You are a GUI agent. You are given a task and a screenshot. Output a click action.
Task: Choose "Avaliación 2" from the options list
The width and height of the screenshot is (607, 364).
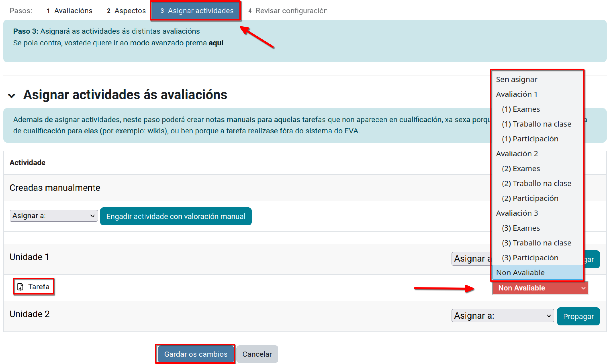tap(517, 153)
